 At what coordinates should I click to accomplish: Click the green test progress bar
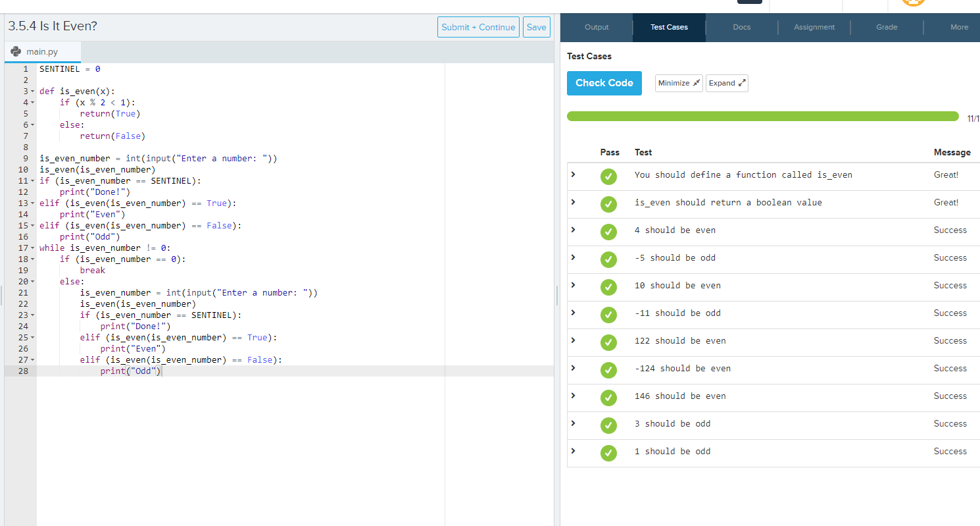point(763,117)
